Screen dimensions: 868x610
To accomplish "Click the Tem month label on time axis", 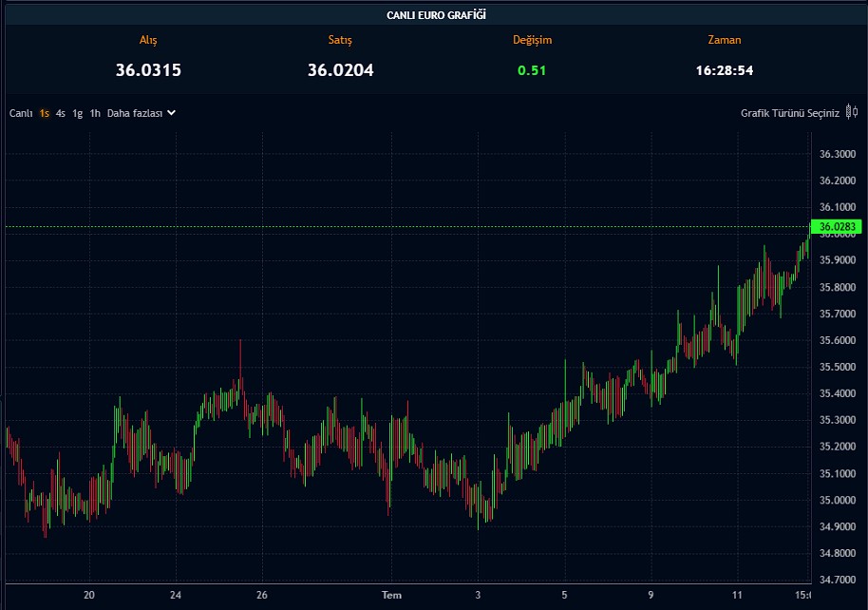I will [x=391, y=596].
